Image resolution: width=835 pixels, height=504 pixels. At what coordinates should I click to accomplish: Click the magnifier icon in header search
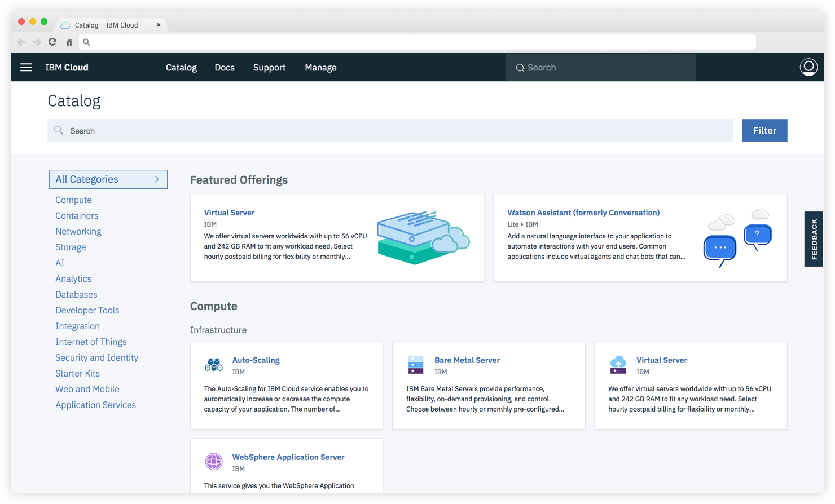[520, 68]
